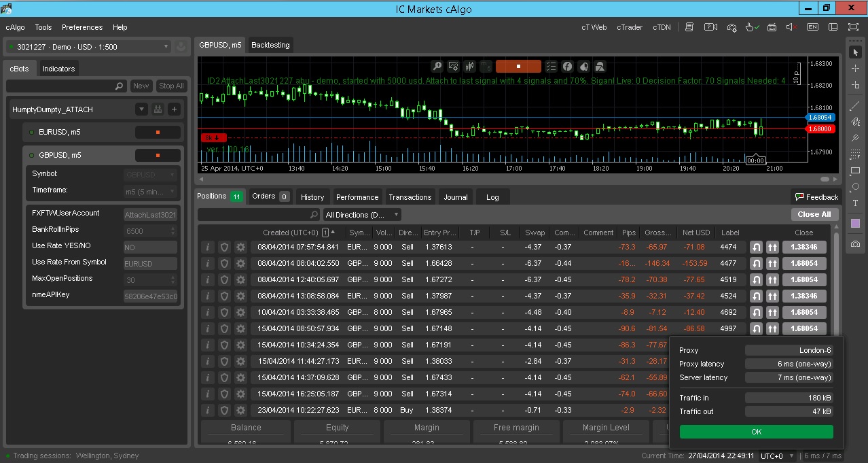
Task: Open viewing options checklist icon
Action: pos(551,66)
